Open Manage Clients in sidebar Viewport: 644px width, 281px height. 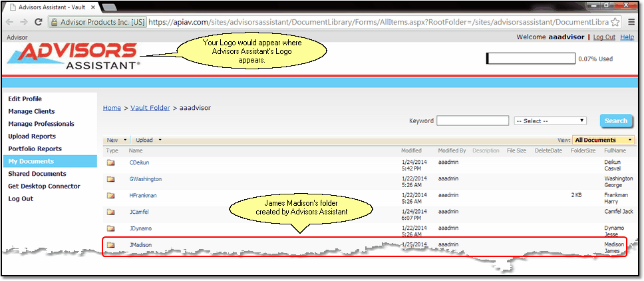click(31, 111)
